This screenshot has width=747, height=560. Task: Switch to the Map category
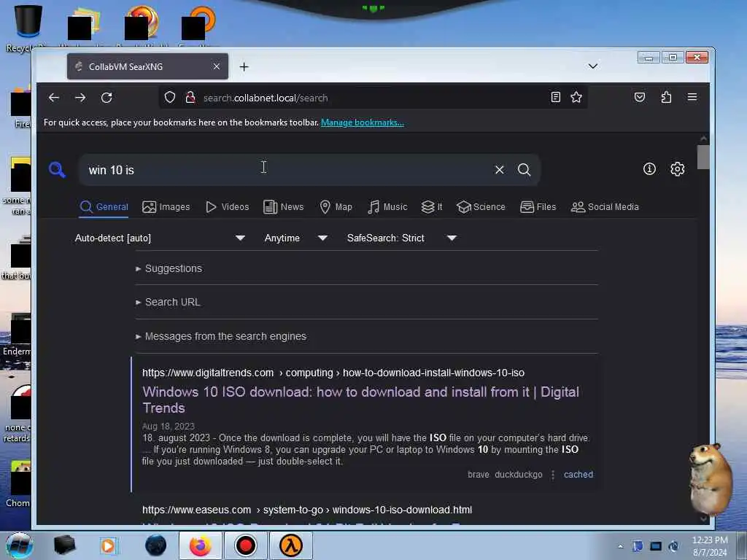(x=336, y=206)
